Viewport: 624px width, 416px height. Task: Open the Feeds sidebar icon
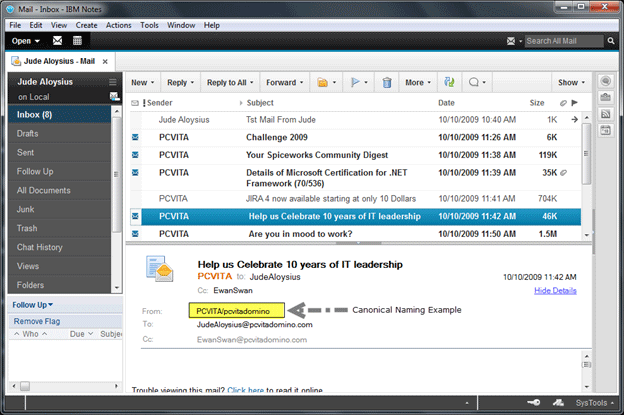605,114
